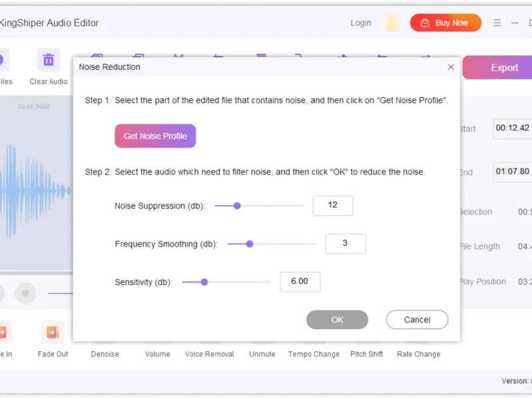Viewport: 532px width, 399px height.
Task: Select the Rate Change tool label
Action: click(x=419, y=354)
